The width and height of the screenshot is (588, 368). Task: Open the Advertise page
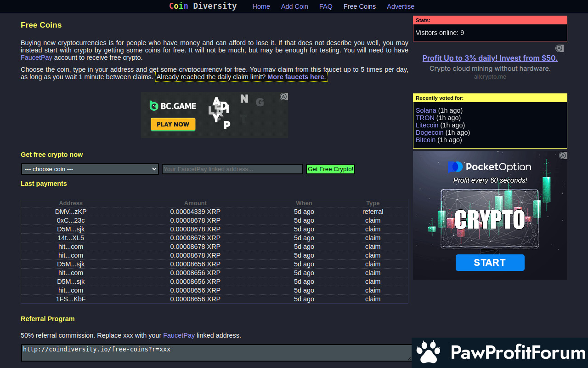401,6
